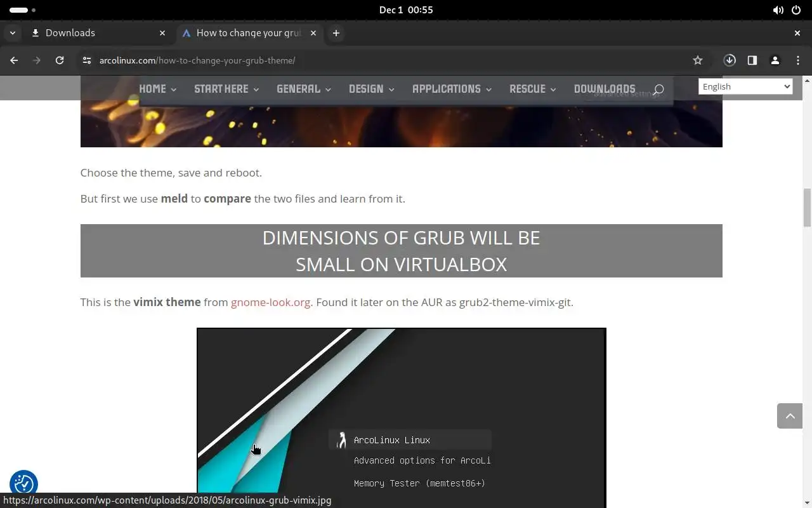This screenshot has width=812, height=508.
Task: Switch to How to change your grub tab
Action: 249,33
